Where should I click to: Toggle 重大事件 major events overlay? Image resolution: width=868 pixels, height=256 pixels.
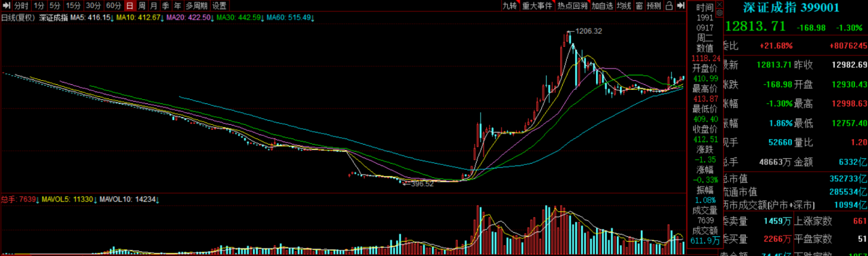[537, 5]
